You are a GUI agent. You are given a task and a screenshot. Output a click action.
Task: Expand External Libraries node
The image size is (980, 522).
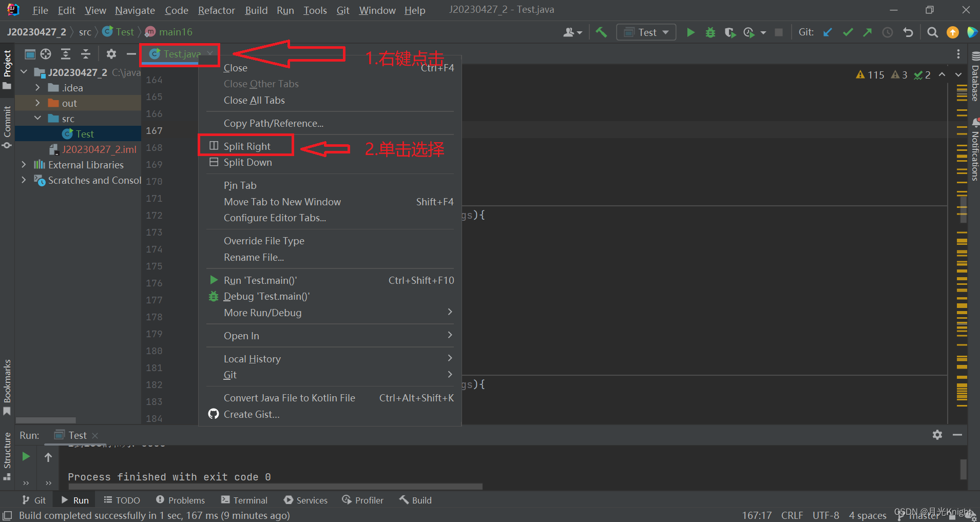point(24,164)
